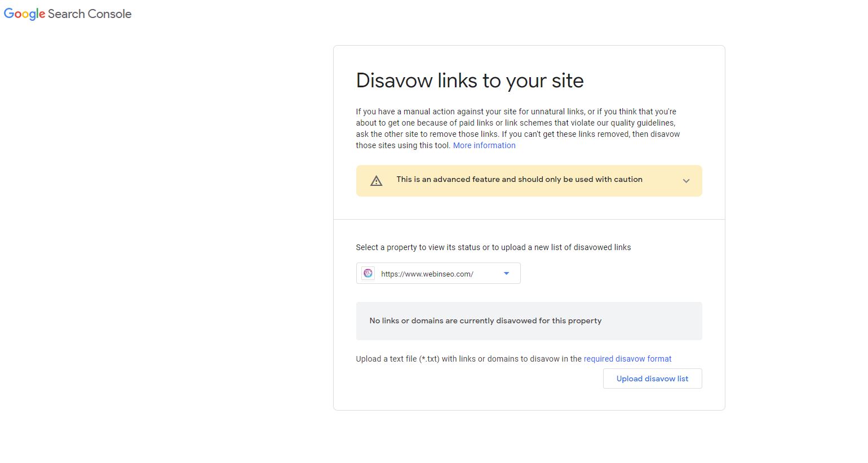Click the Google Search Console logo

(x=68, y=14)
